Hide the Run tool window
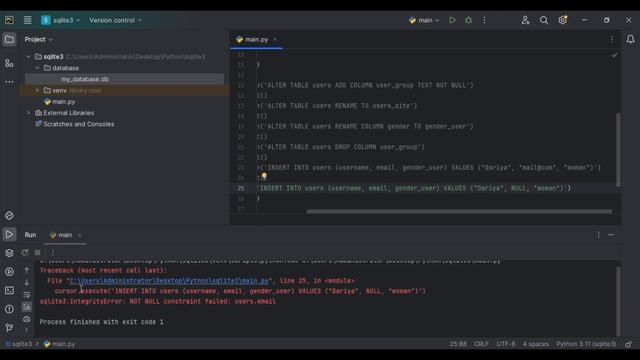This screenshot has height=360, width=640. coord(611,235)
